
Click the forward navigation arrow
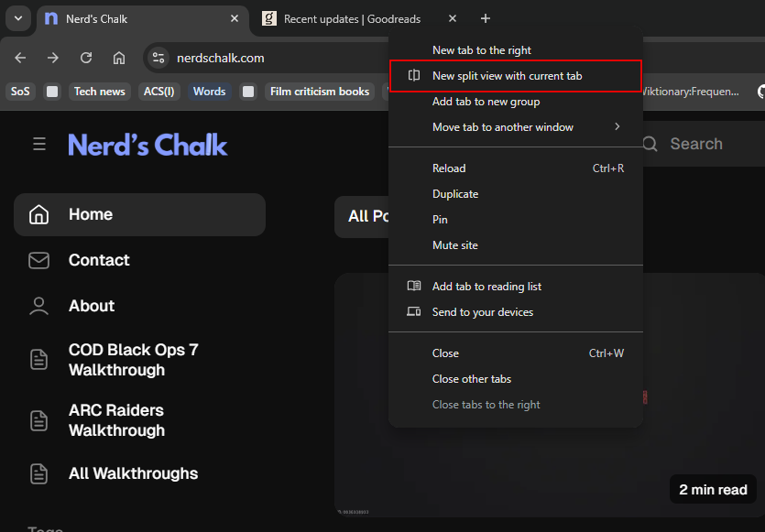pos(53,58)
